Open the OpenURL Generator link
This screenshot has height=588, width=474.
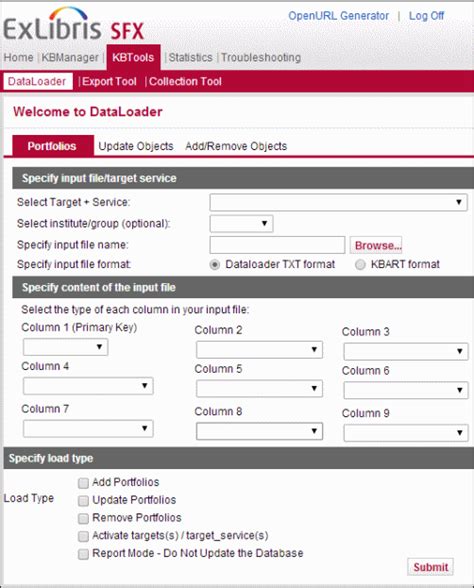point(338,16)
